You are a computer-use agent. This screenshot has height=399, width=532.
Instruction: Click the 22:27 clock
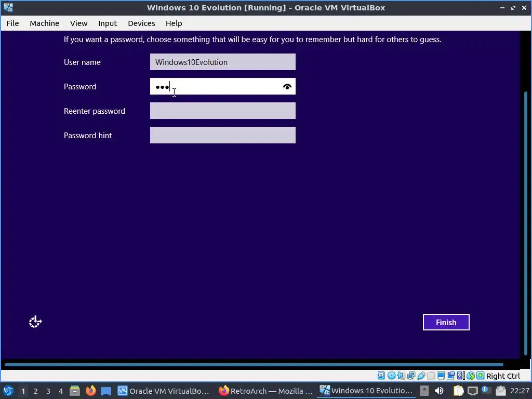pyautogui.click(x=520, y=391)
